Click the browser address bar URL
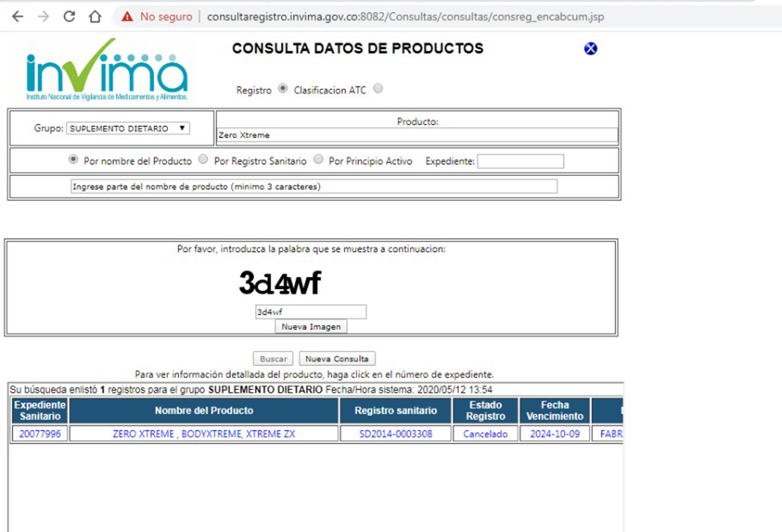 point(406,17)
